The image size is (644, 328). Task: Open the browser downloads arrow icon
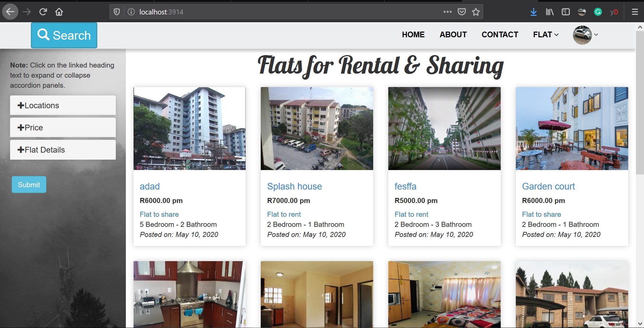coord(533,12)
